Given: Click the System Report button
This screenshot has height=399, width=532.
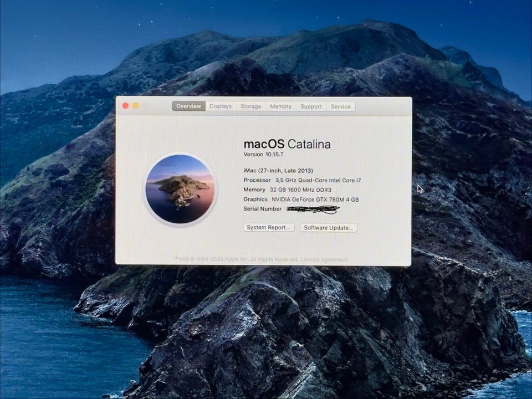Looking at the screenshot, I should tap(268, 227).
